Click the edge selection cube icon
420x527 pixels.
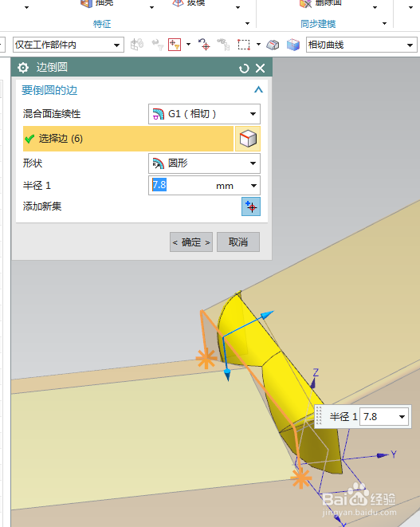click(x=248, y=139)
